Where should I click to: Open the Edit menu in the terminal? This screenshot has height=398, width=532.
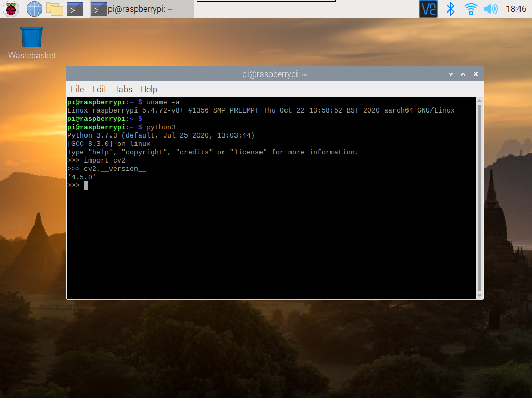click(x=99, y=89)
